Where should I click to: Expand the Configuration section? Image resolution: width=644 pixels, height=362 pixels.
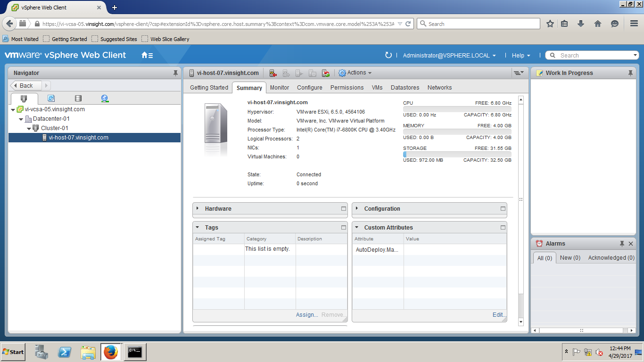[357, 208]
